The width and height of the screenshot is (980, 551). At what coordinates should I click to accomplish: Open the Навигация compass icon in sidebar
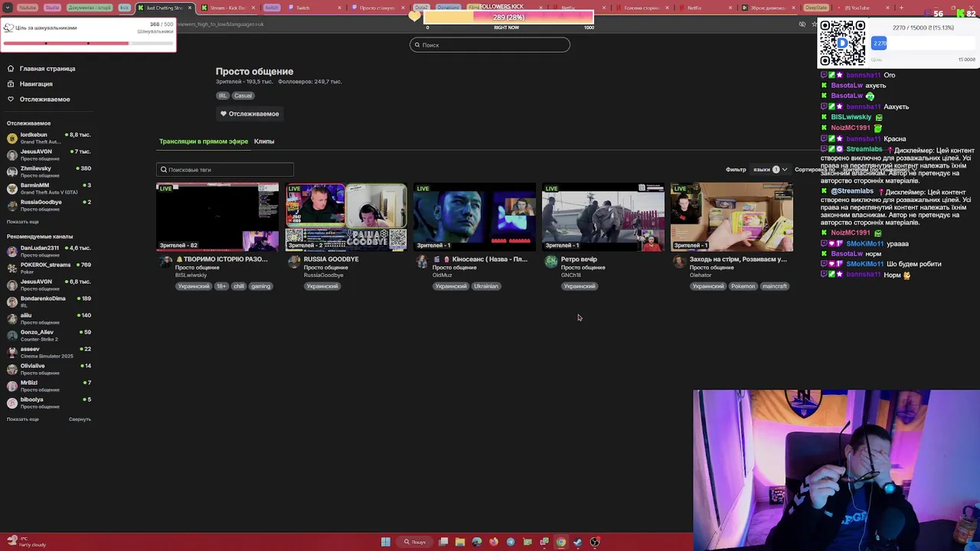11,84
